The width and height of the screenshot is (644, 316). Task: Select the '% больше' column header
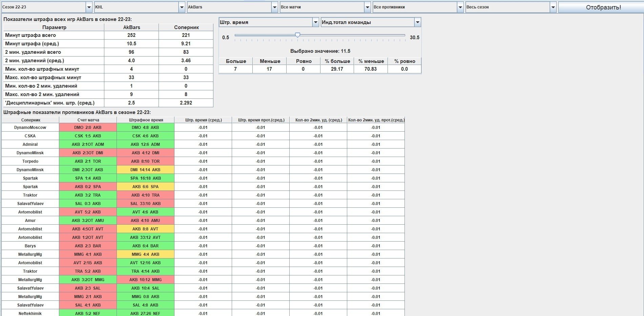(337, 61)
